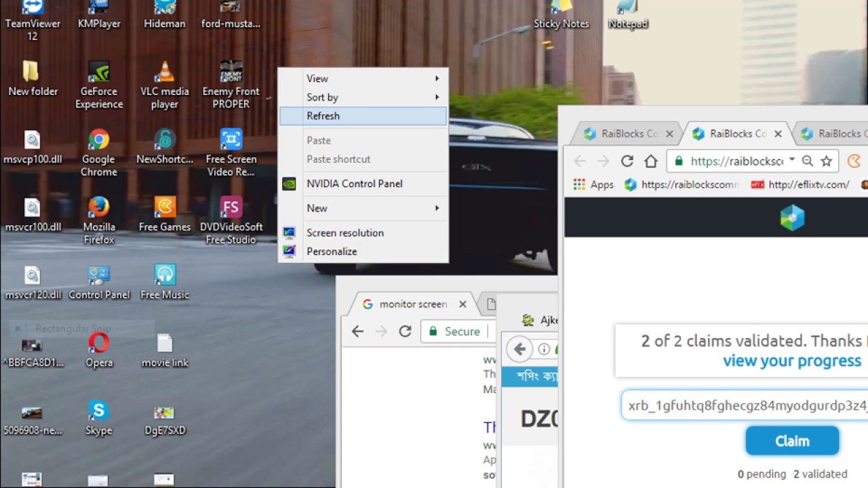Open Screen resolution menu entry
Image resolution: width=868 pixels, height=488 pixels.
[x=363, y=232]
